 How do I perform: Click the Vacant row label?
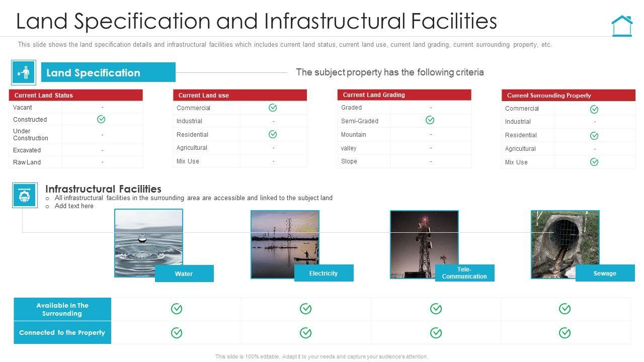click(23, 107)
